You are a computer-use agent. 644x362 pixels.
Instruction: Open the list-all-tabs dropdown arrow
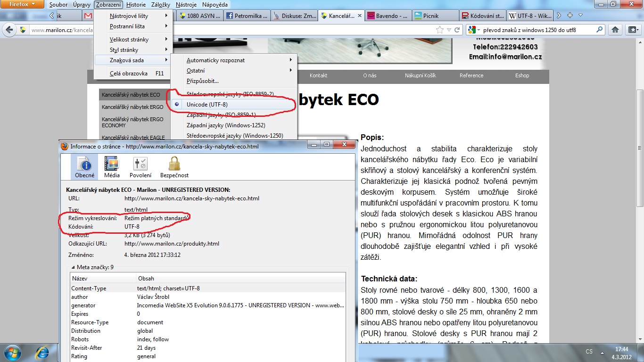581,16
